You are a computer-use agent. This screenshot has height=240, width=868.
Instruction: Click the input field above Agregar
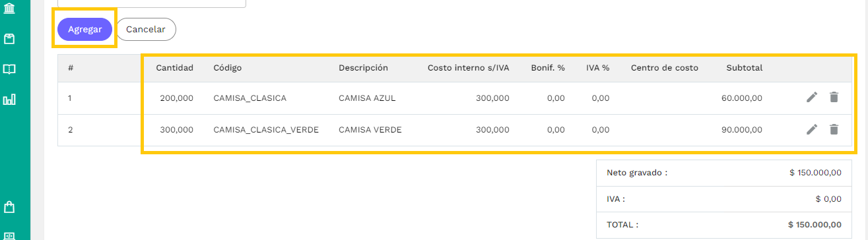pyautogui.click(x=152, y=3)
